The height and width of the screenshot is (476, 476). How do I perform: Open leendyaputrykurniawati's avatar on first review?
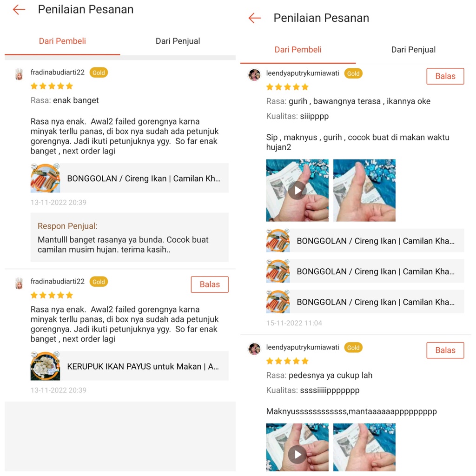pos(254,75)
